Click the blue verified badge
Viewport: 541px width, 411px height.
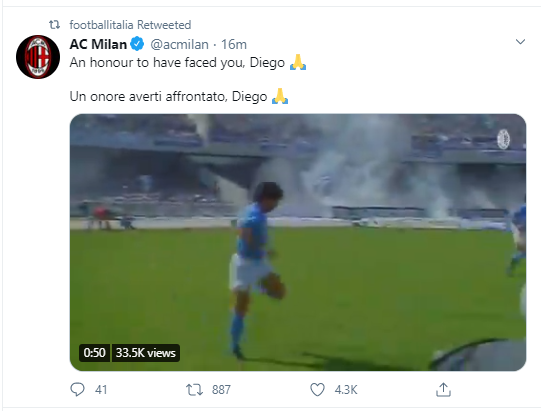point(137,44)
